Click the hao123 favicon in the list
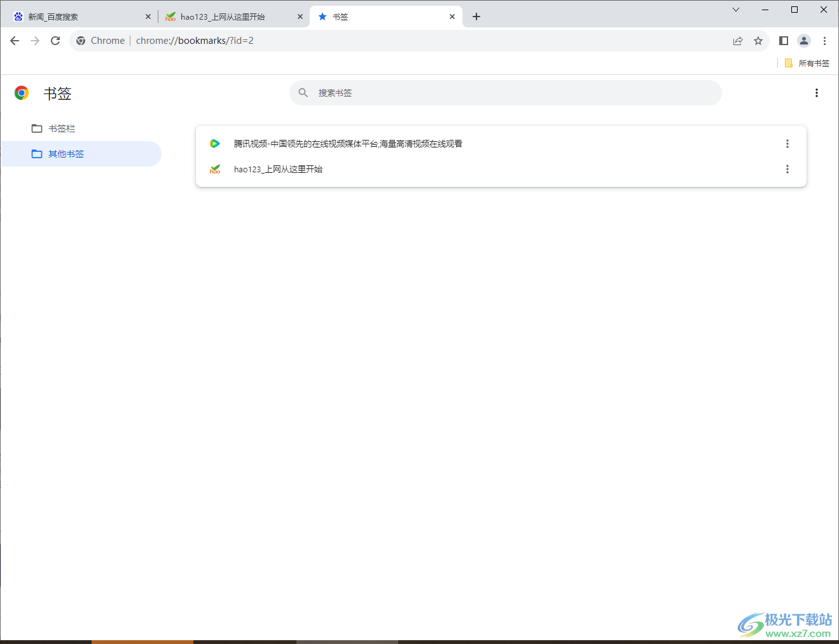 (215, 169)
